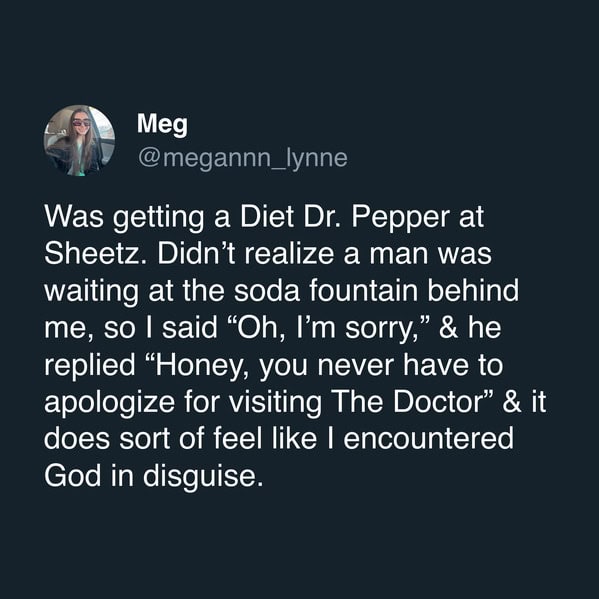The image size is (599, 599).
Task: Click the display name Meg
Action: [162, 124]
